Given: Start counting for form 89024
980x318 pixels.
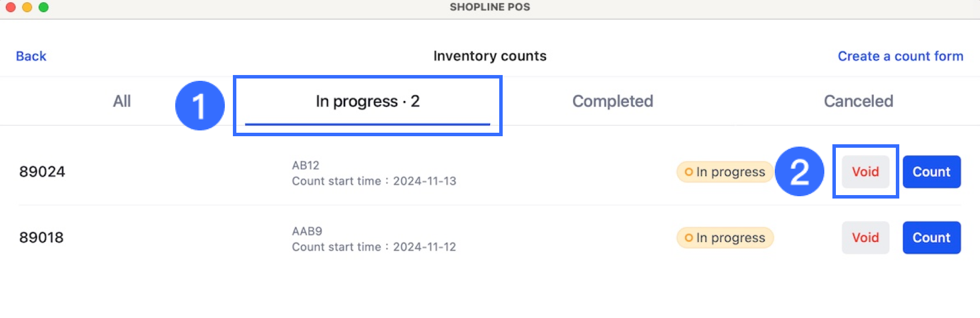Looking at the screenshot, I should coord(931,172).
